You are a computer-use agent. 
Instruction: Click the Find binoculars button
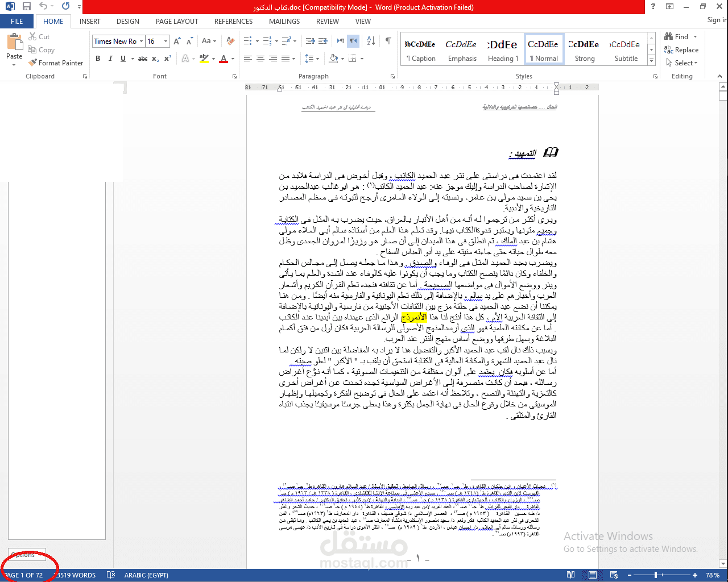[x=677, y=36]
